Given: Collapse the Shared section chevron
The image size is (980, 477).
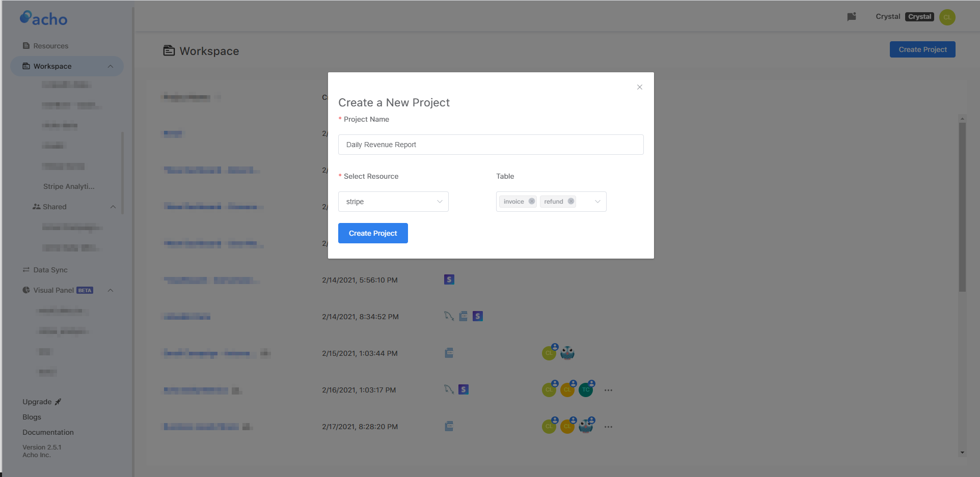Looking at the screenshot, I should click(x=113, y=207).
